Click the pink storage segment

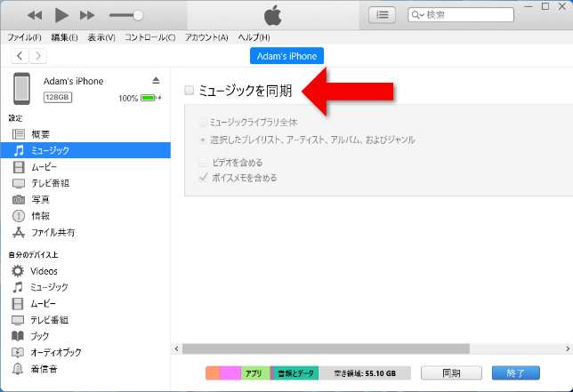[230, 373]
